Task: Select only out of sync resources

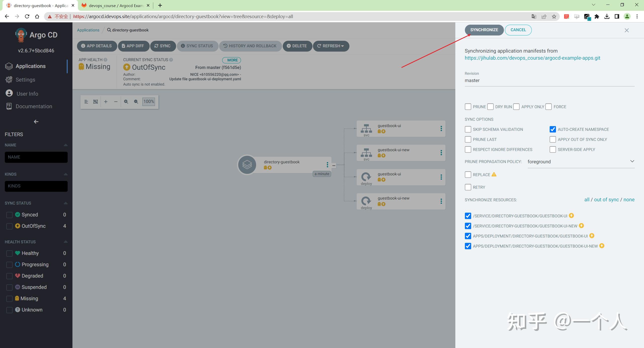Action: (606, 200)
